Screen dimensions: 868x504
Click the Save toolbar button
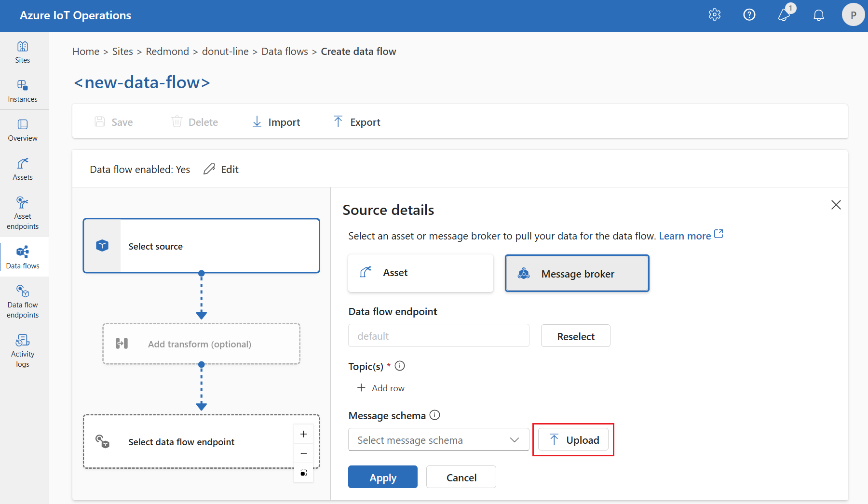click(114, 122)
